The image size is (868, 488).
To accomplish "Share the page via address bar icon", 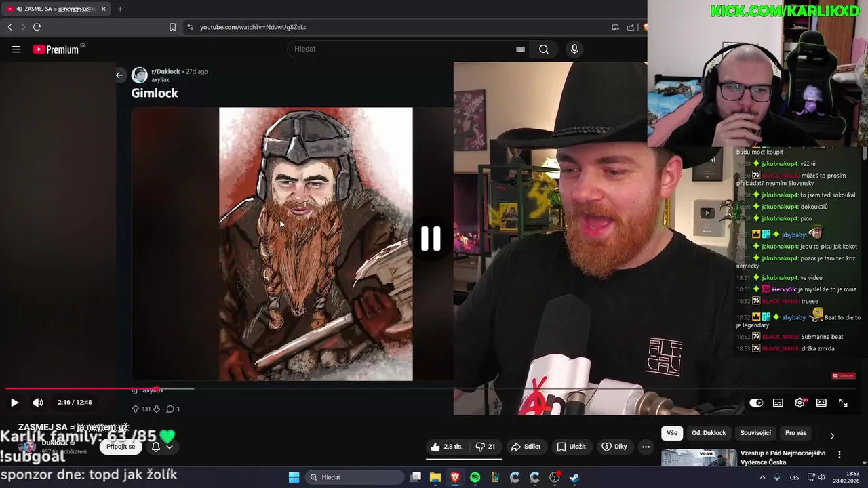I will click(631, 27).
